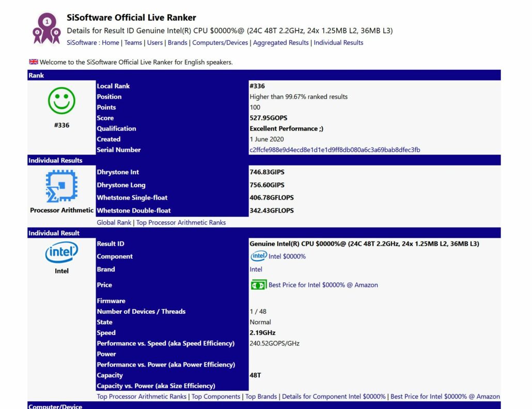532x409 pixels.
Task: Open Details for Component Intel $0000%
Action: [x=333, y=396]
